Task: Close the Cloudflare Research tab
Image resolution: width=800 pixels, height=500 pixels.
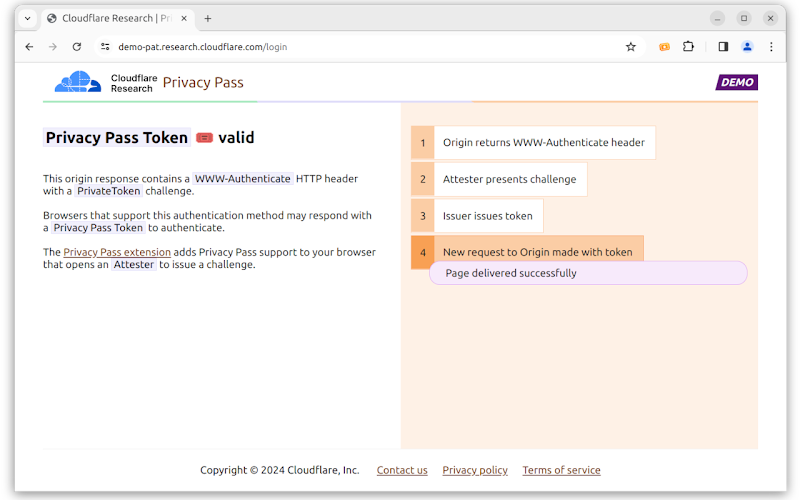Action: pos(184,18)
